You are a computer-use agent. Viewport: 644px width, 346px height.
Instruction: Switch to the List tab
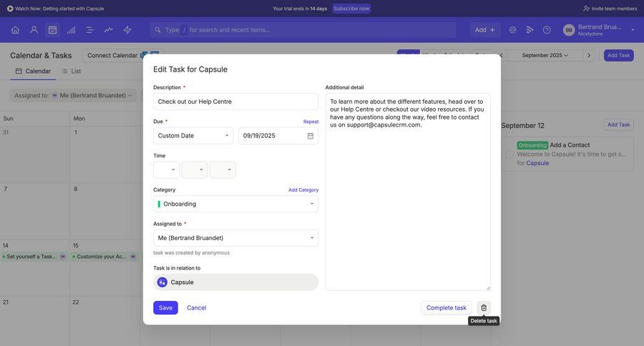(x=72, y=71)
